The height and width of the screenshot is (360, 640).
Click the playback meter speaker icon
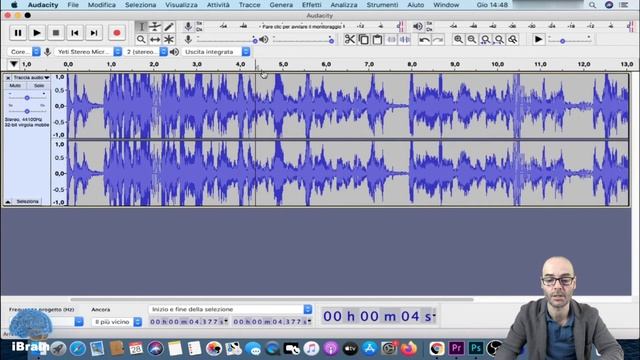(x=418, y=27)
